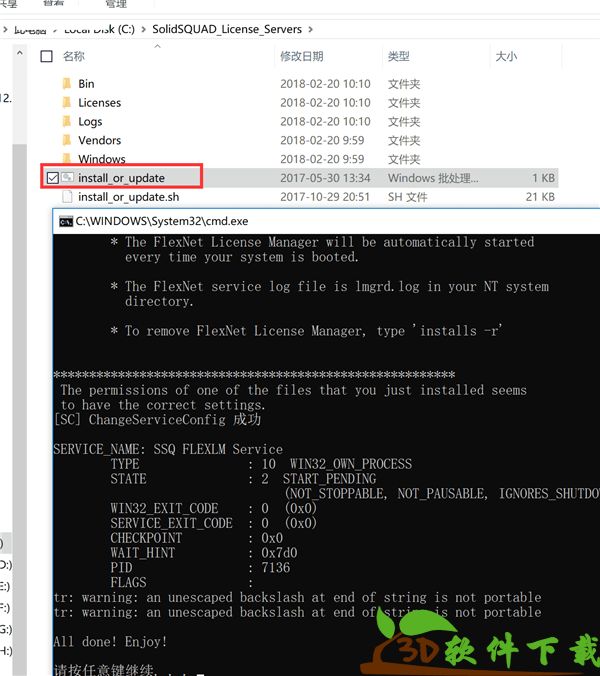Click Local Disk (C:) breadcrumb
Viewport: 600px width, 676px height.
pos(99,29)
